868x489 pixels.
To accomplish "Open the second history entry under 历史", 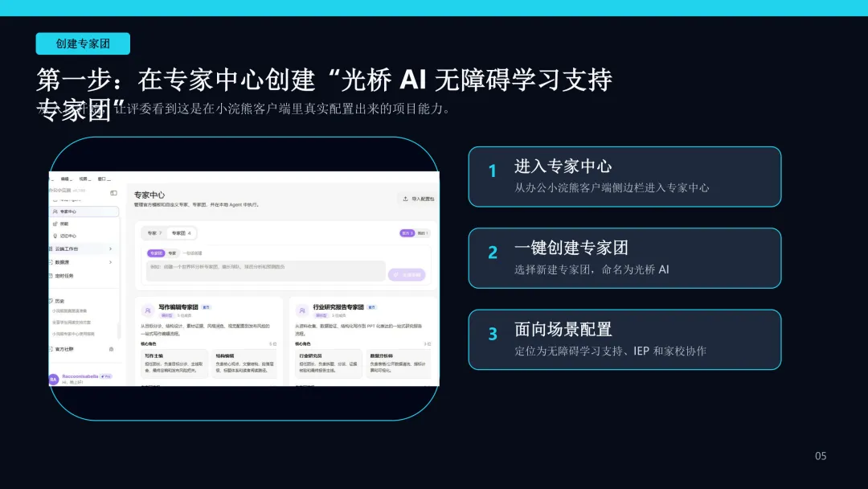I will (72, 323).
